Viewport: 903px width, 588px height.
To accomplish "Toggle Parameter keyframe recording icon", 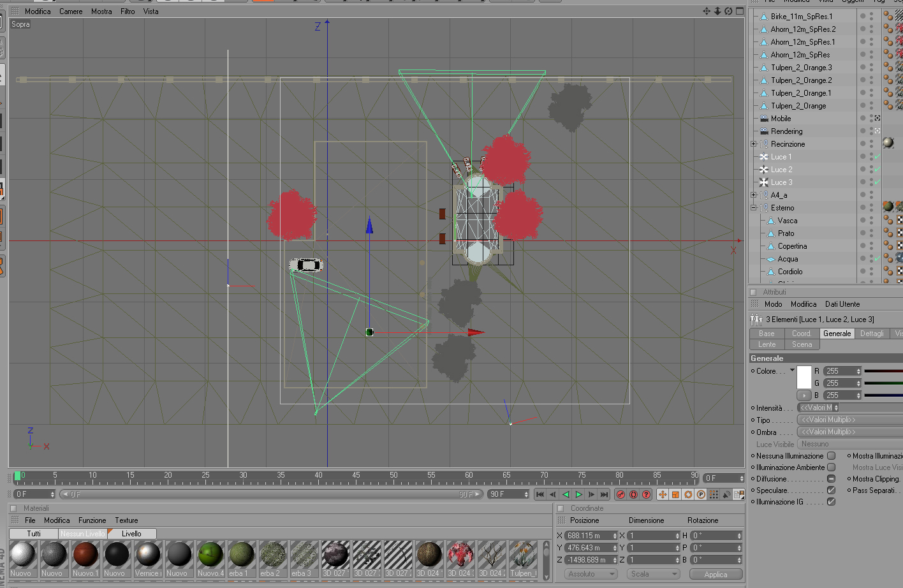I will pyautogui.click(x=701, y=494).
